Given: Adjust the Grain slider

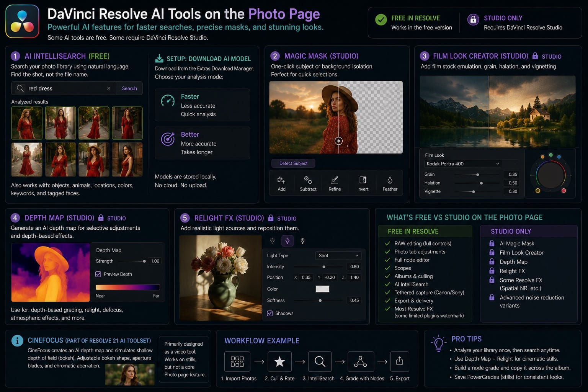Looking at the screenshot, I should tap(477, 174).
